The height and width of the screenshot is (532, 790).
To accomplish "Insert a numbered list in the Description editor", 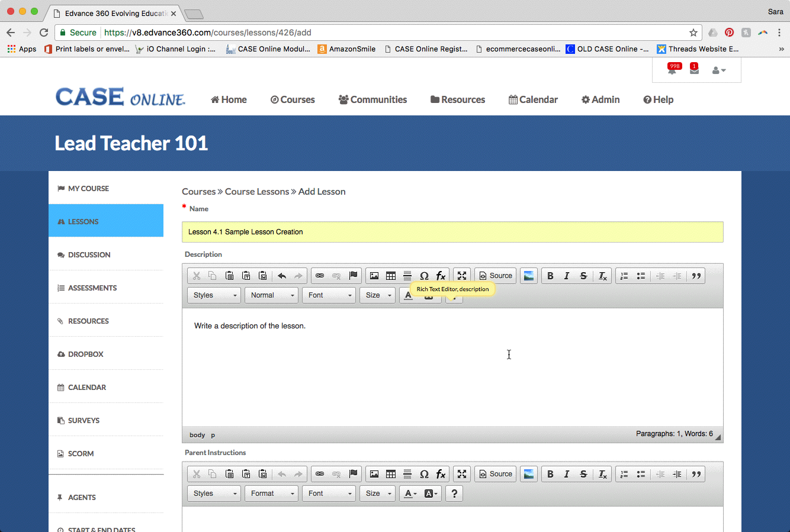I will tap(624, 276).
